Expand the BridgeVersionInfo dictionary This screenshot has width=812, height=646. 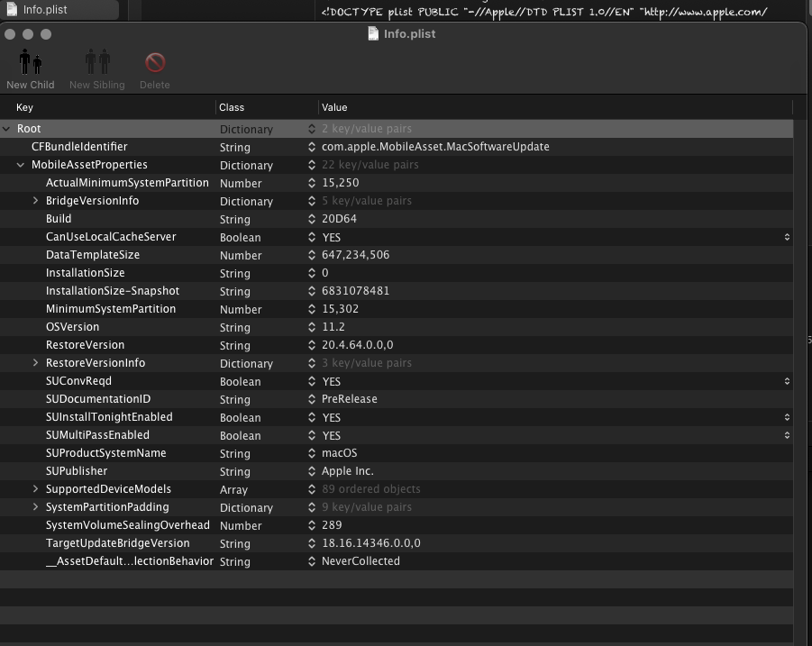(x=35, y=200)
